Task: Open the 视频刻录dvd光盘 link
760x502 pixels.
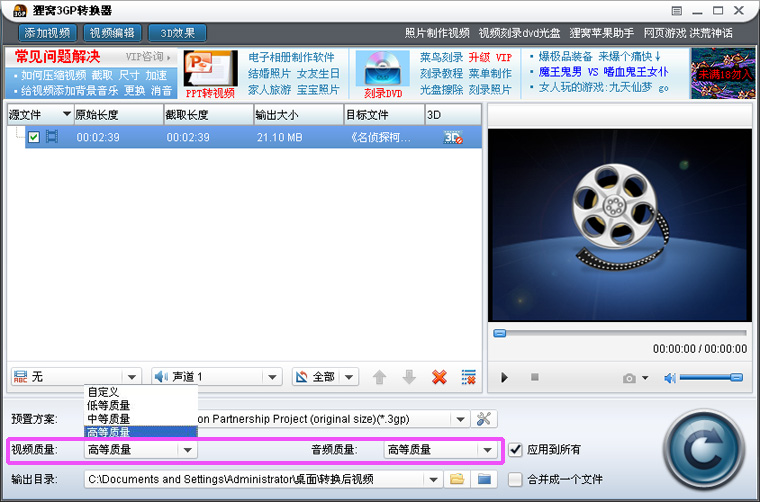Action: pyautogui.click(x=519, y=33)
